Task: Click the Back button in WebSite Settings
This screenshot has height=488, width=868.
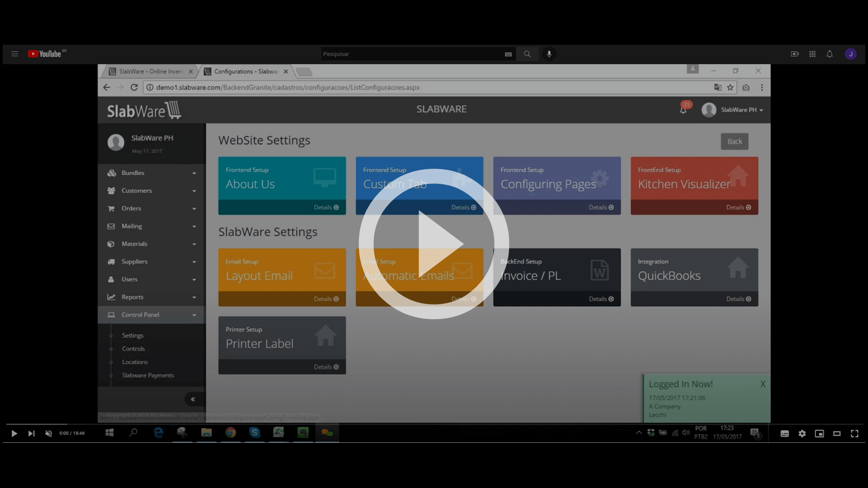Action: click(x=734, y=141)
